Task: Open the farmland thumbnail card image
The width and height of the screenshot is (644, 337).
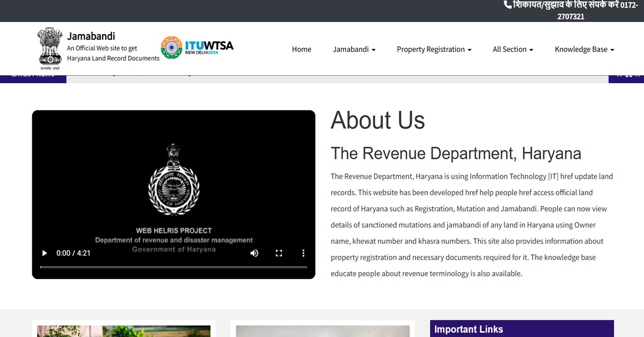Action: (124, 331)
